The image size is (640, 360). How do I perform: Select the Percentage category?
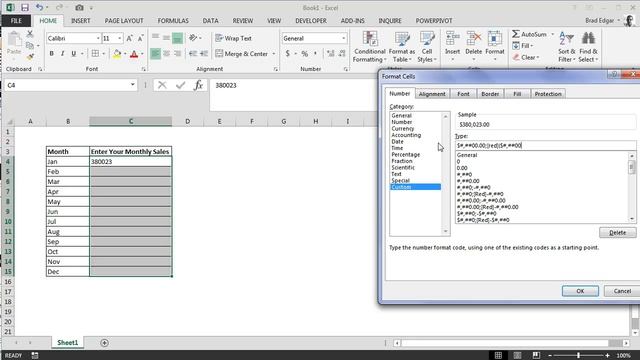click(405, 155)
